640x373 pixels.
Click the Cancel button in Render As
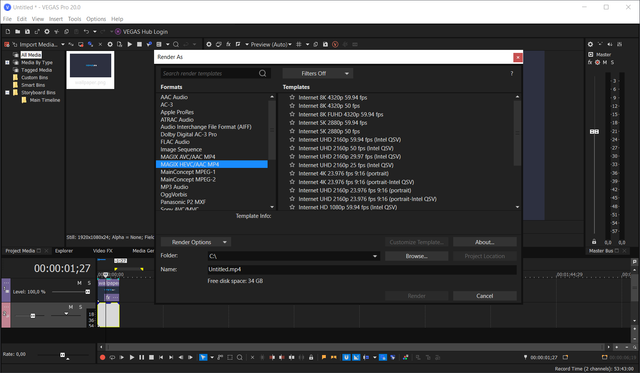tap(484, 296)
